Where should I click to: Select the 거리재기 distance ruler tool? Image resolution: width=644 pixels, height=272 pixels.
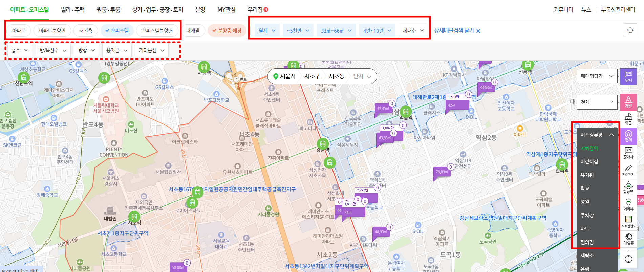tap(628, 171)
